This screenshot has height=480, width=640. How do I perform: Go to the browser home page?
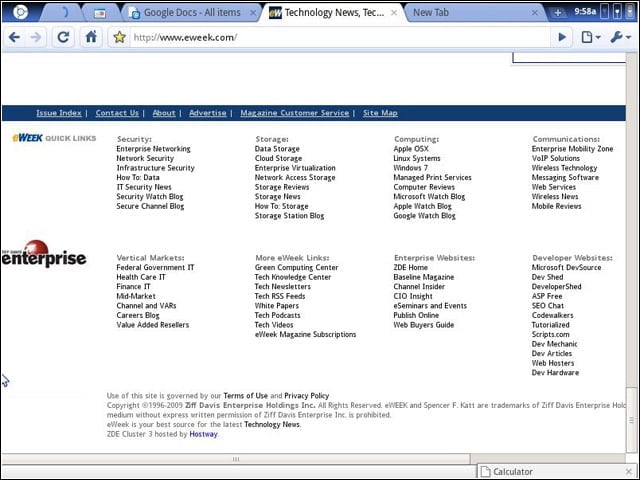click(91, 38)
